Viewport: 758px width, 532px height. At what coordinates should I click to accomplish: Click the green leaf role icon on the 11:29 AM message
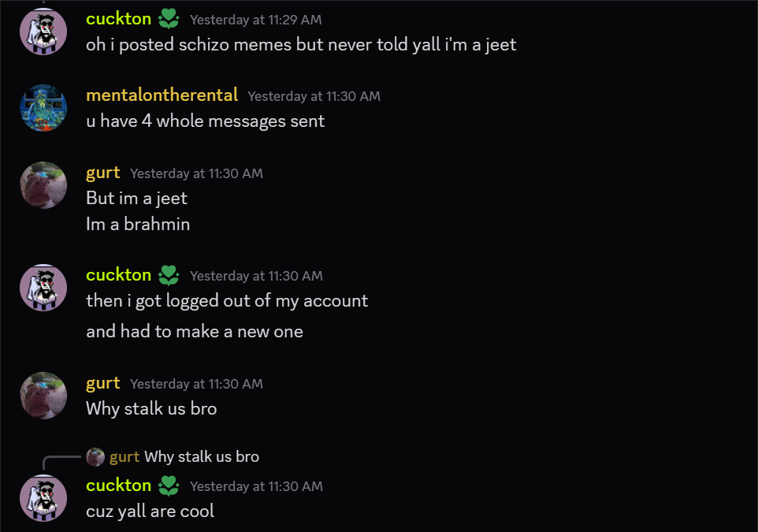[169, 19]
